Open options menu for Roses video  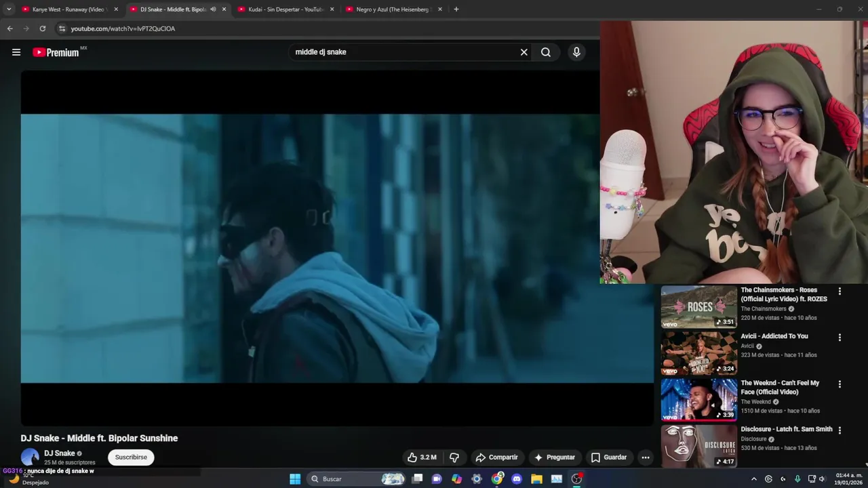[840, 291]
